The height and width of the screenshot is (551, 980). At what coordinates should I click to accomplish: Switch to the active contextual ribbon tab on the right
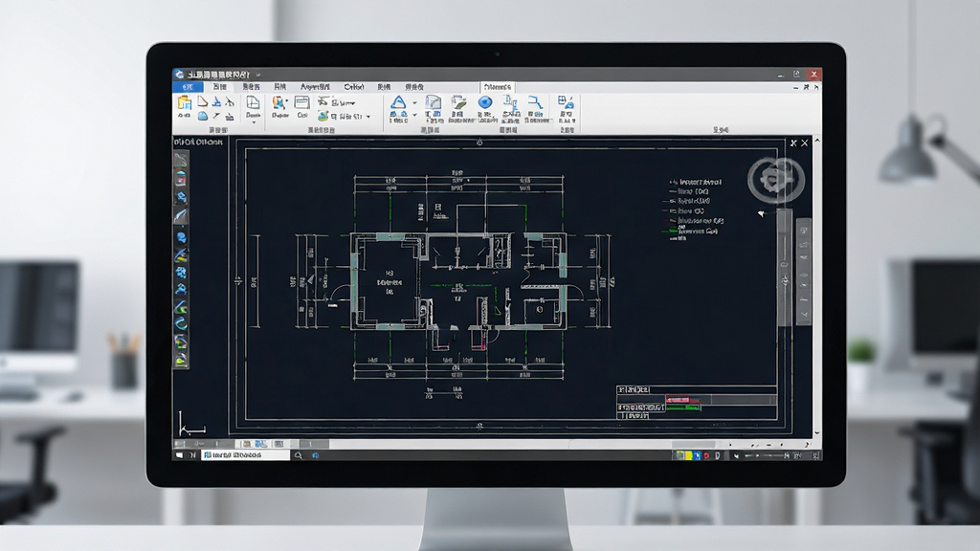pyautogui.click(x=498, y=87)
